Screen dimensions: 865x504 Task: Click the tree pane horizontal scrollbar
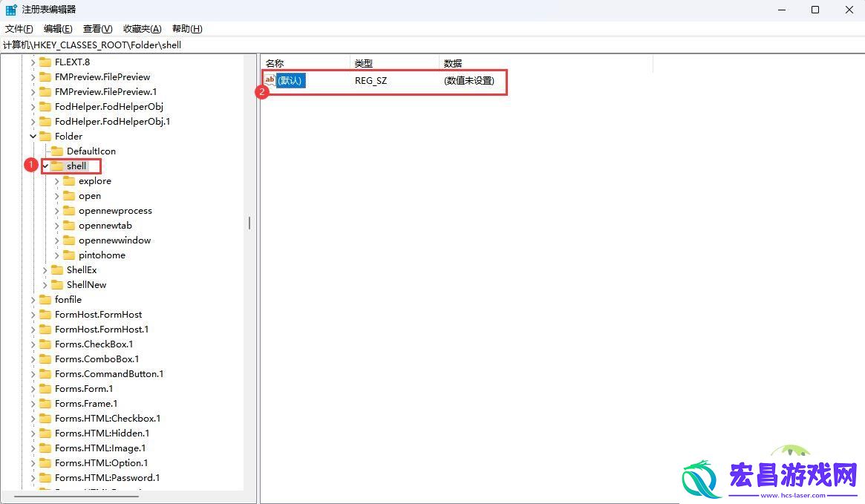pyautogui.click(x=76, y=497)
